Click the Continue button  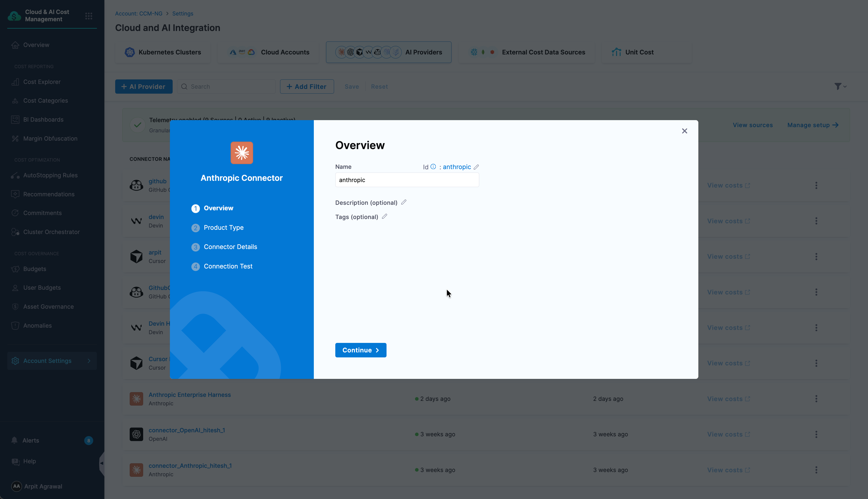(x=361, y=350)
